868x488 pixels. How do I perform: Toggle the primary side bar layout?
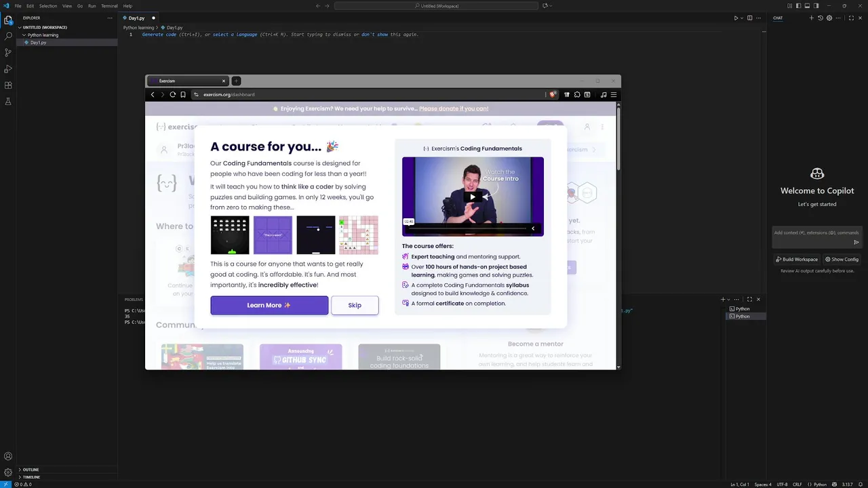(799, 5)
